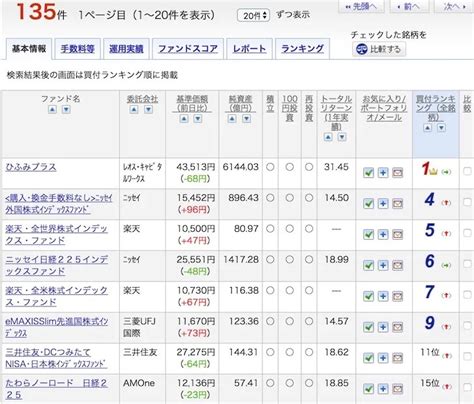Open the 20件 per-page dropdown
Viewport: 474px width, 404px height.
253,15
